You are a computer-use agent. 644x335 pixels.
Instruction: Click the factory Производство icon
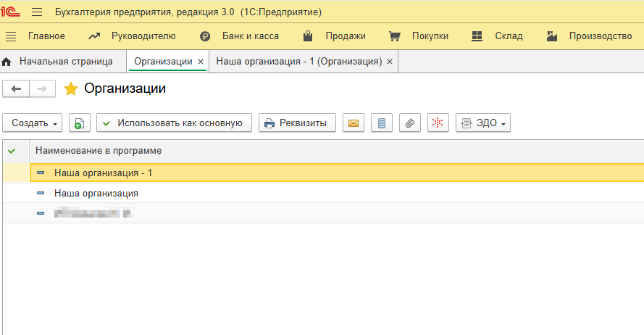(x=551, y=36)
